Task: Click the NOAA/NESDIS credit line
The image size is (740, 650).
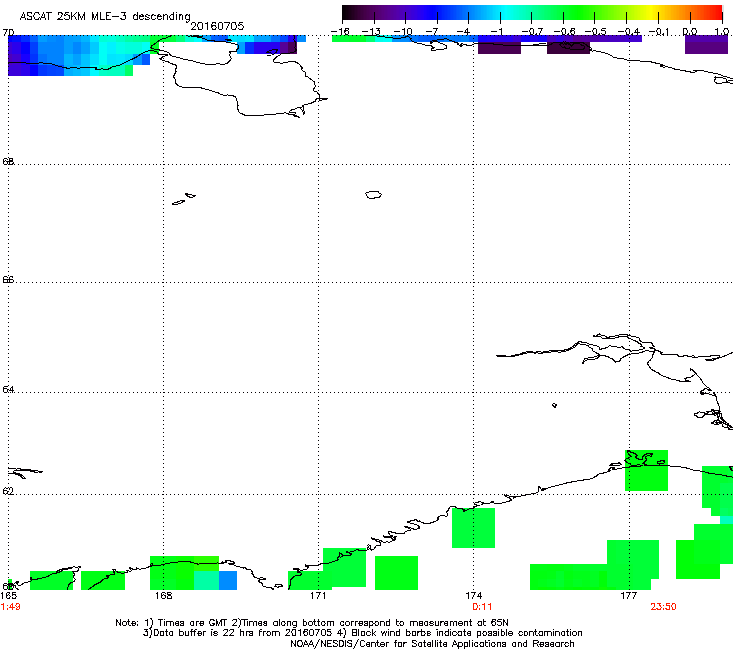Action: (x=432, y=644)
